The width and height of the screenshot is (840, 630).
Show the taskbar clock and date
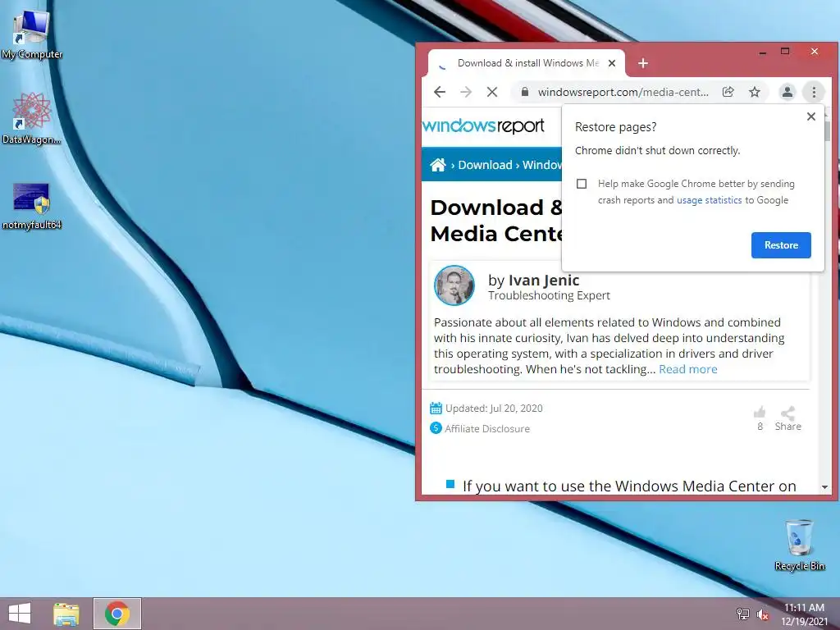(x=804, y=614)
